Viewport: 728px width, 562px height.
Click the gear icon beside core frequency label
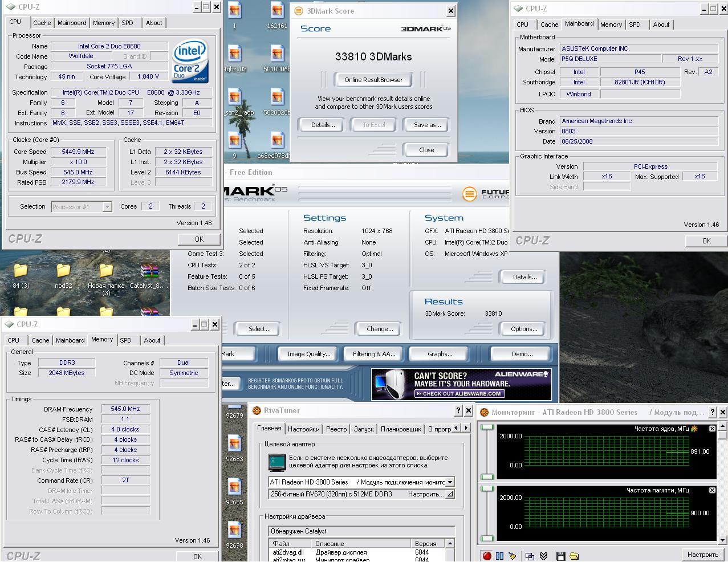click(694, 429)
